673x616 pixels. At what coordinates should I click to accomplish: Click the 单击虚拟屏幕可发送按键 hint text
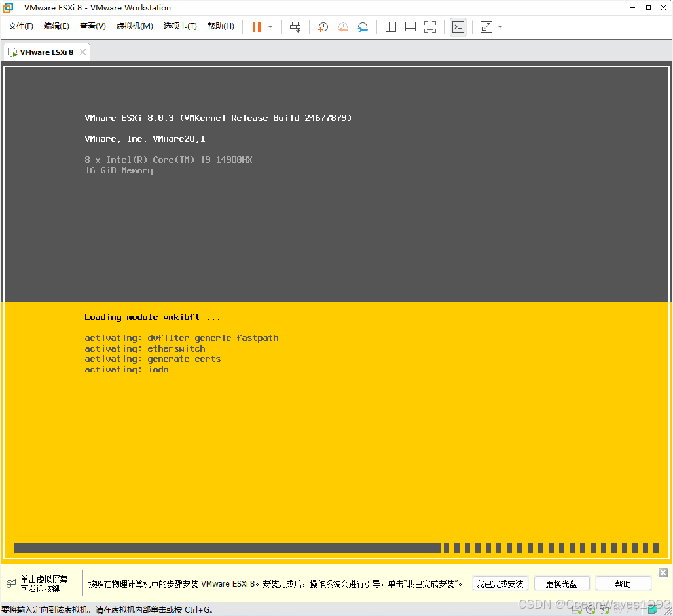pos(44,584)
